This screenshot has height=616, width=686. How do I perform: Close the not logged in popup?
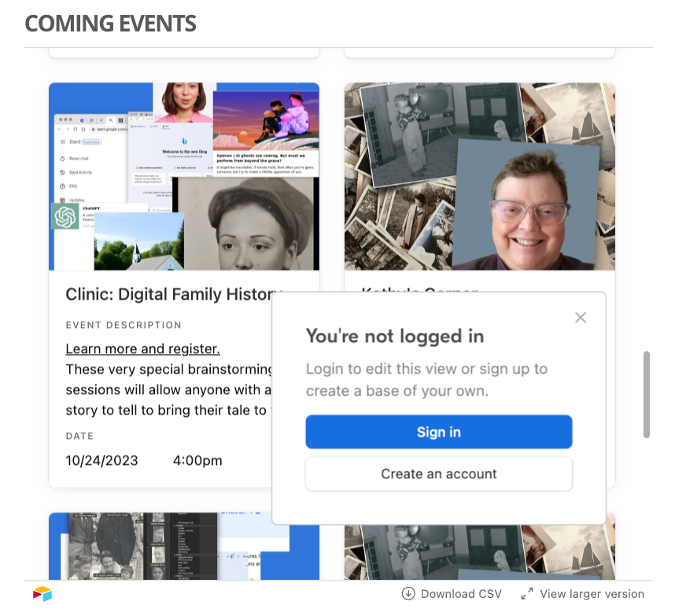click(580, 318)
